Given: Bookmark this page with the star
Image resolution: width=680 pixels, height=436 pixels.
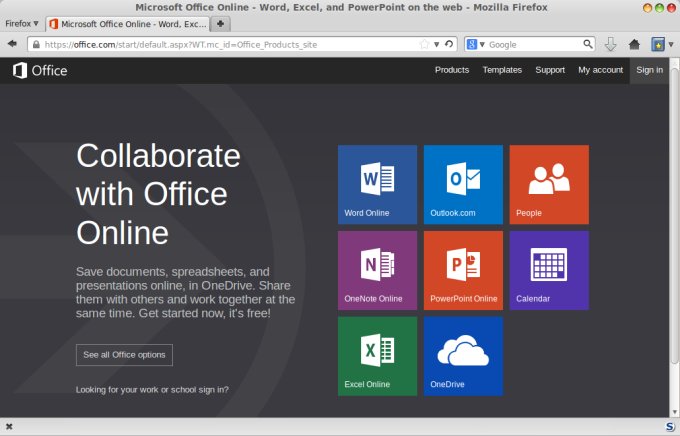Looking at the screenshot, I should click(424, 44).
